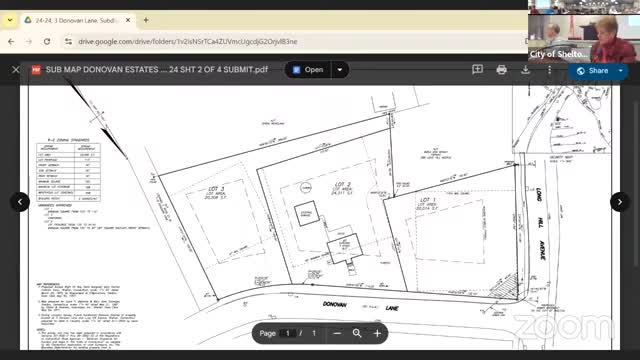Click the Open button
Screen dimensions: 640x360
pyautogui.click(x=308, y=70)
